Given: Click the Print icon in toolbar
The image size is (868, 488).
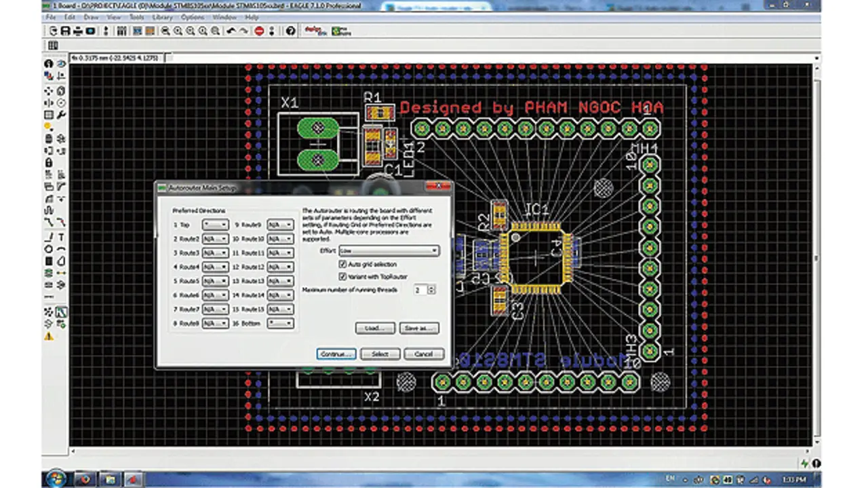Looking at the screenshot, I should tap(78, 31).
